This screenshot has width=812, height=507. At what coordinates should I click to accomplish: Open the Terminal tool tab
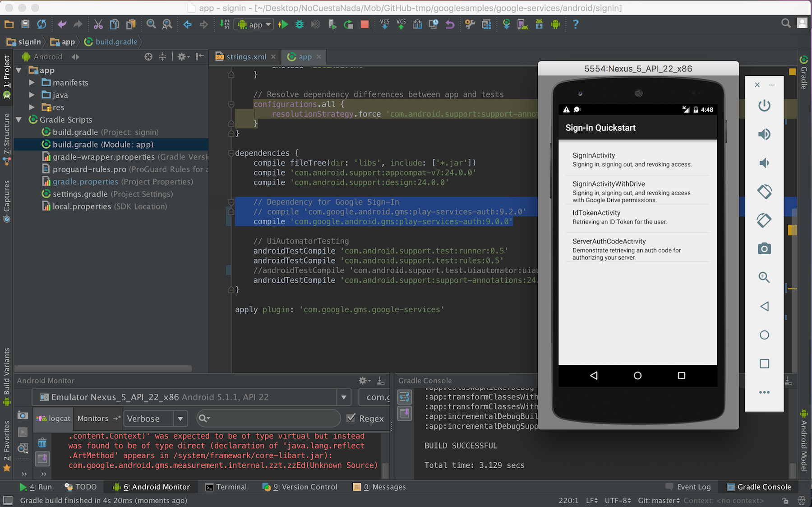click(226, 487)
